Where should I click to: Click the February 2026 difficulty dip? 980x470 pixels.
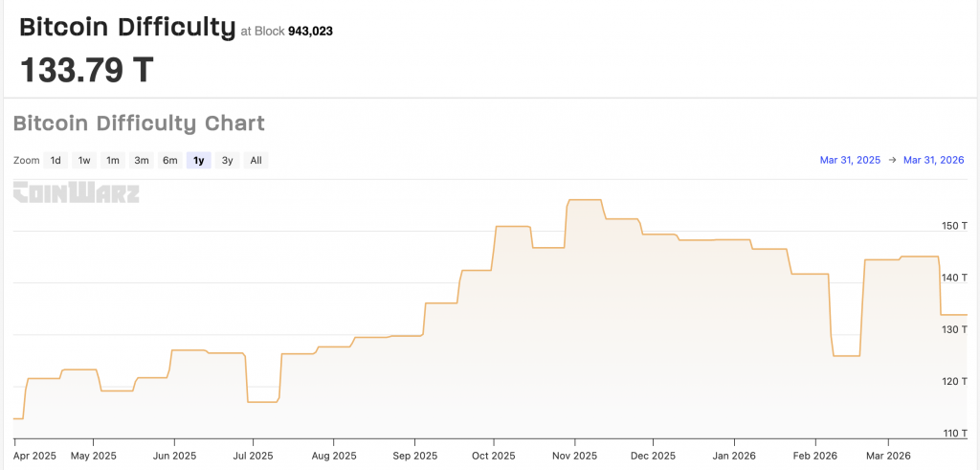click(846, 355)
